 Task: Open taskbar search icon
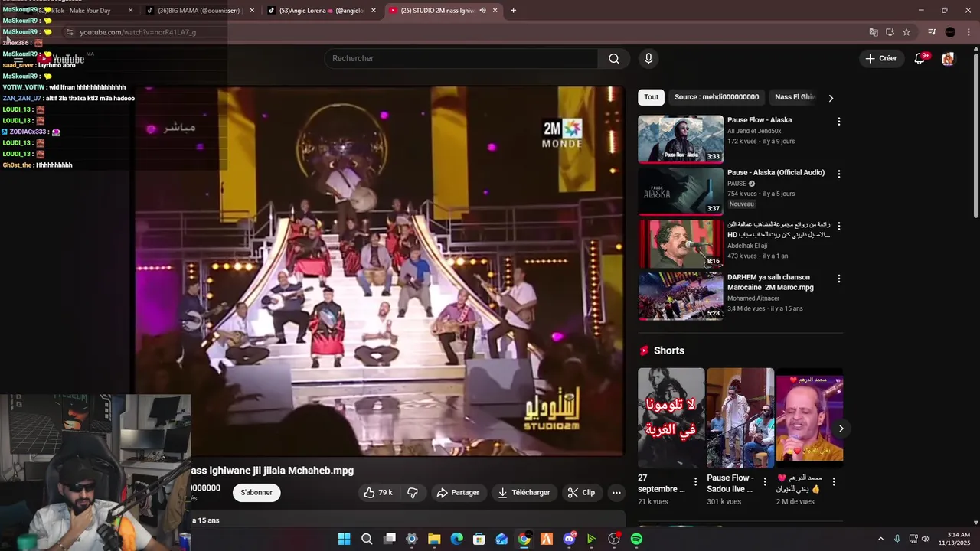(x=367, y=539)
